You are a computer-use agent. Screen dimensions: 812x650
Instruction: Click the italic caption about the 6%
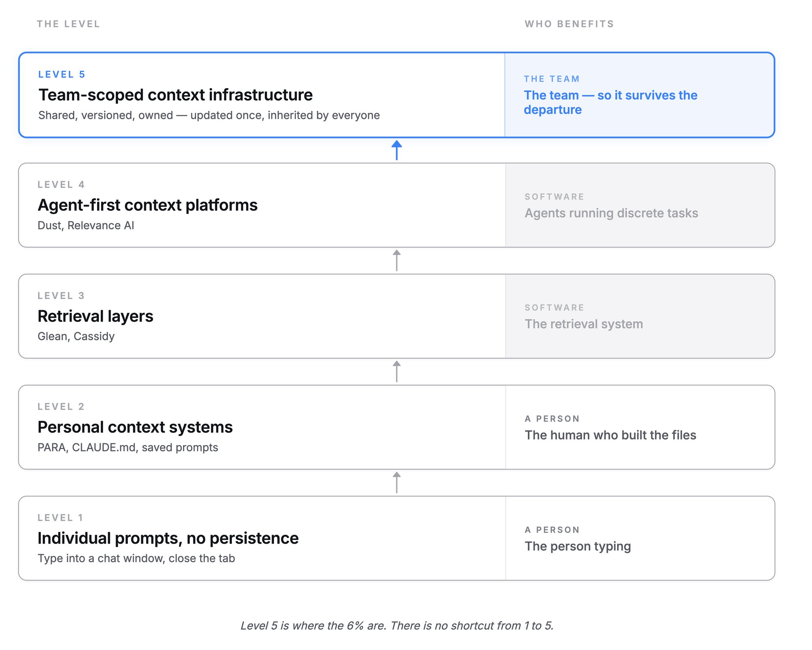pos(397,626)
